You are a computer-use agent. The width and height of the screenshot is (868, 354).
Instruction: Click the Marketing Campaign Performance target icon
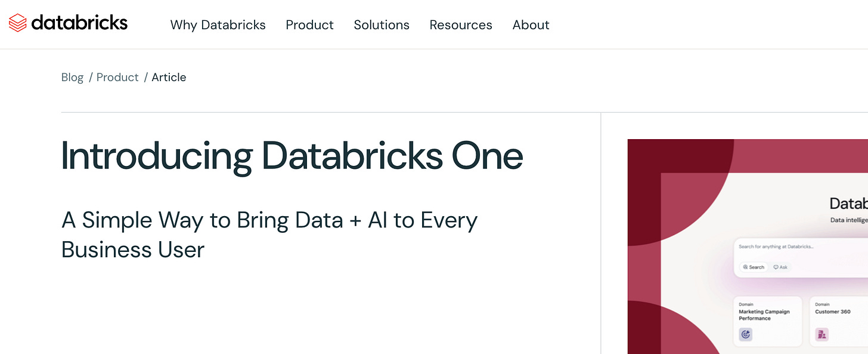(746, 334)
